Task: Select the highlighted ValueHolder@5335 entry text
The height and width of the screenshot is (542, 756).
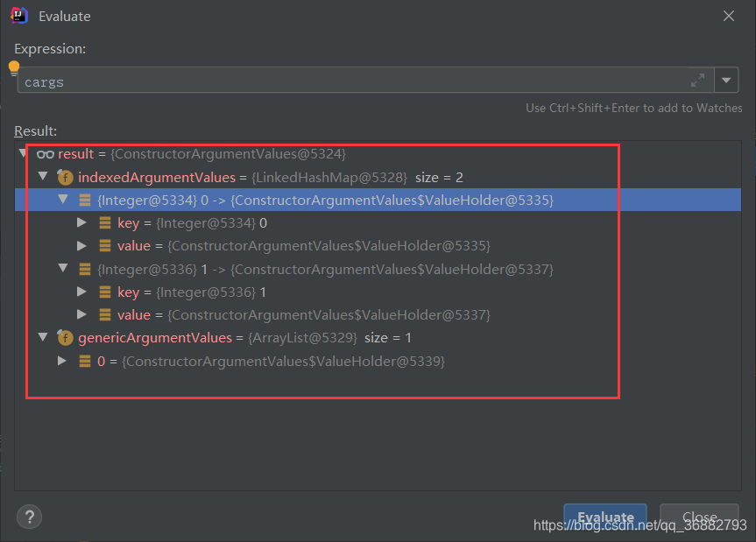Action: tap(326, 200)
